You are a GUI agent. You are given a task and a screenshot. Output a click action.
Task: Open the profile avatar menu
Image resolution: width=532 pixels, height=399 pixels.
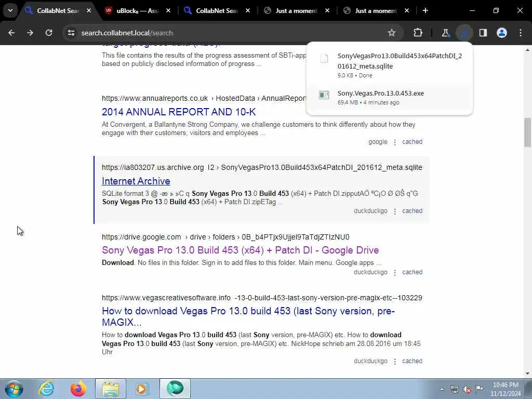(502, 33)
